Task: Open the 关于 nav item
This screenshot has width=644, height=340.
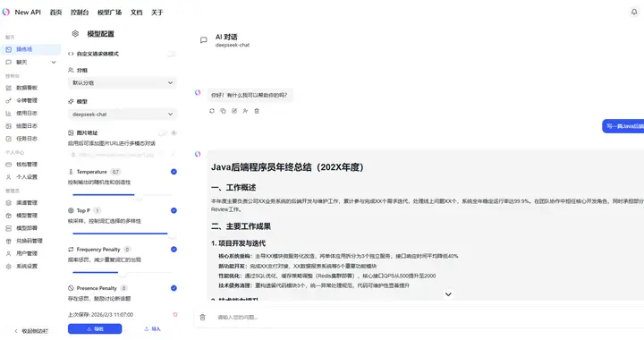Action: coord(157,13)
